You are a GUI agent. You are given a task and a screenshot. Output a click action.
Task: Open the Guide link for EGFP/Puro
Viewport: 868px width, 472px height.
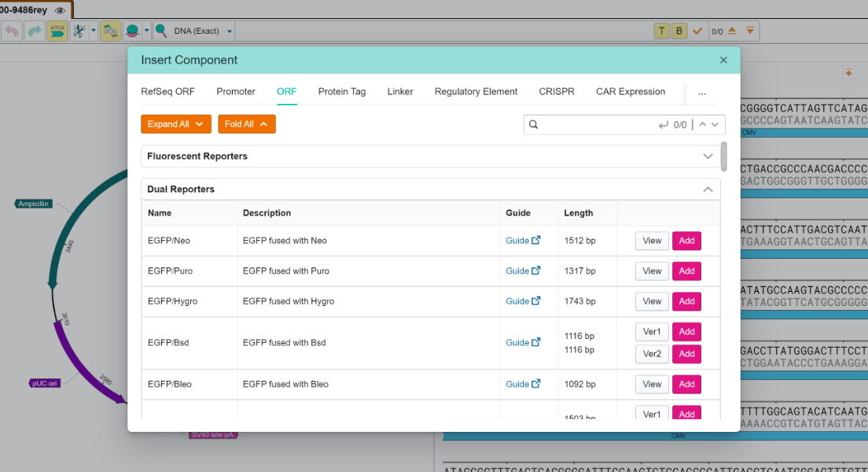click(523, 271)
